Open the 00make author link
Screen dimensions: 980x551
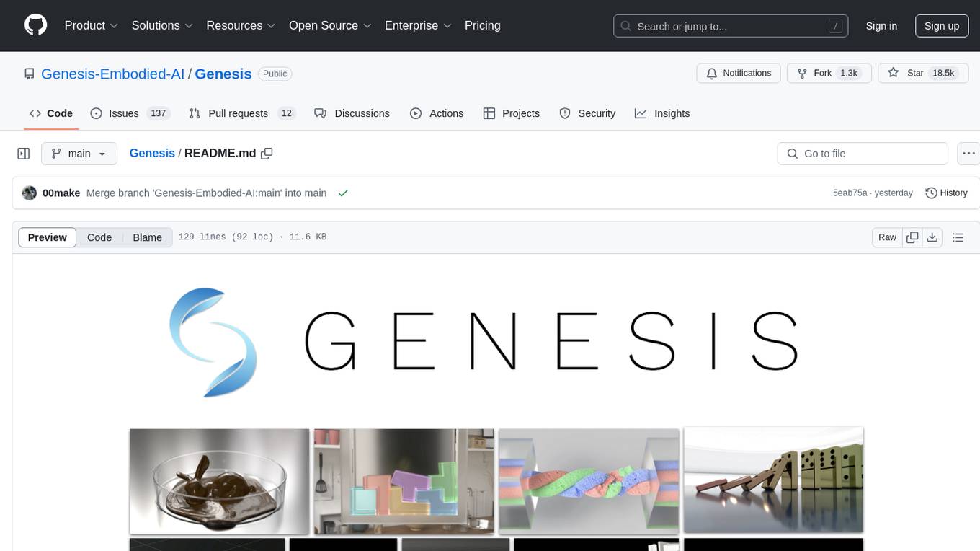[x=61, y=193]
